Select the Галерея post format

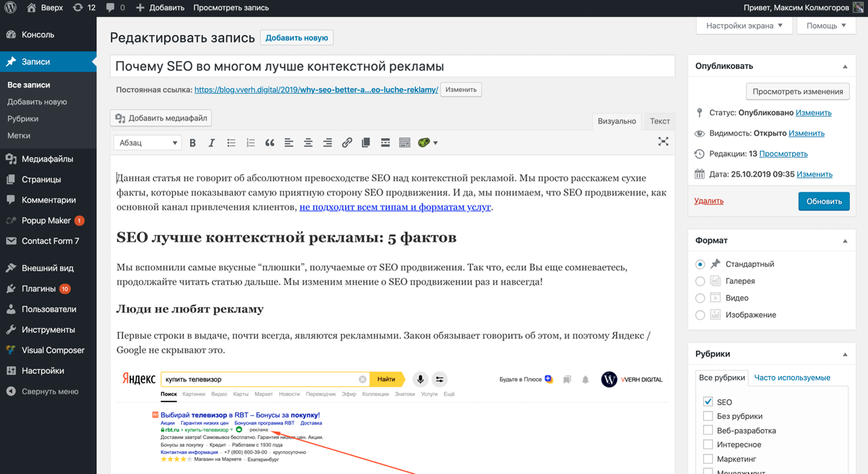(x=700, y=281)
